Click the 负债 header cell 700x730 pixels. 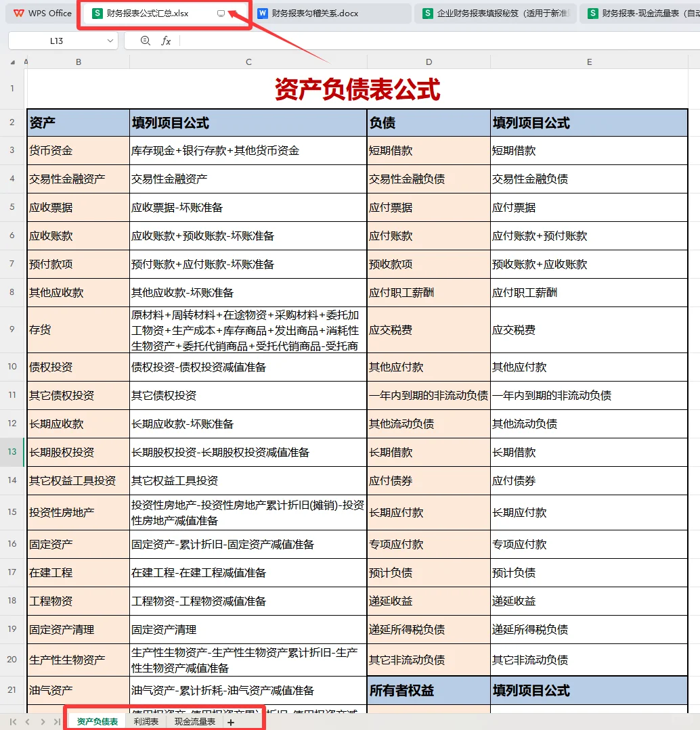tap(429, 123)
